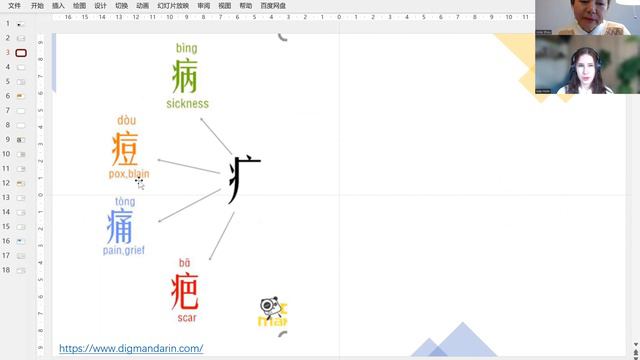Open the 插入 ribbon tab
The width and height of the screenshot is (640, 360).
[x=58, y=6]
